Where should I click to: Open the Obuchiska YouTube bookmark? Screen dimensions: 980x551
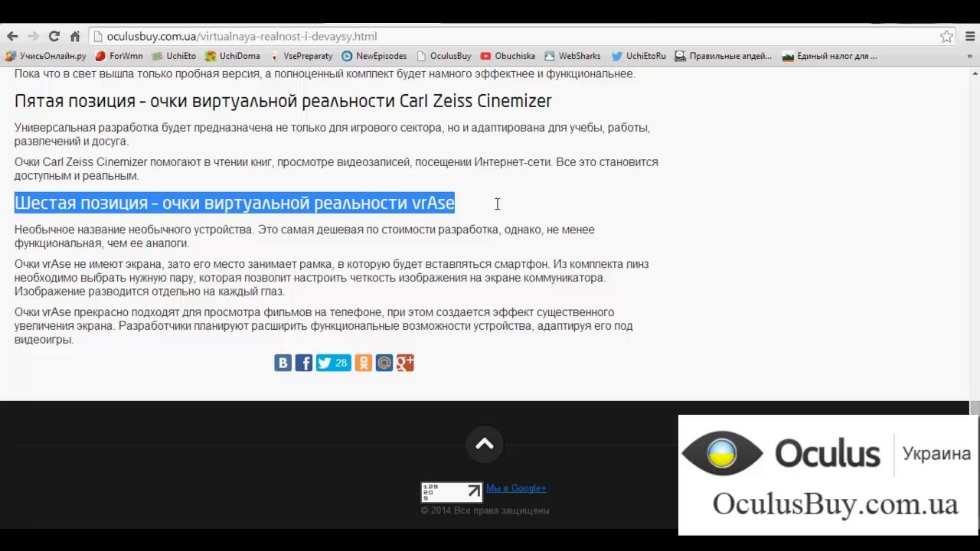pos(508,56)
